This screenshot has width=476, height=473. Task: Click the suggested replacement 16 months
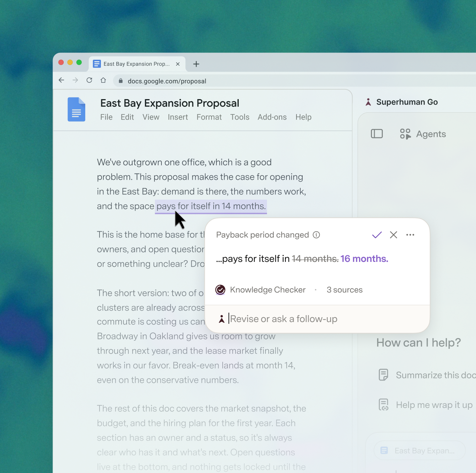tap(364, 259)
